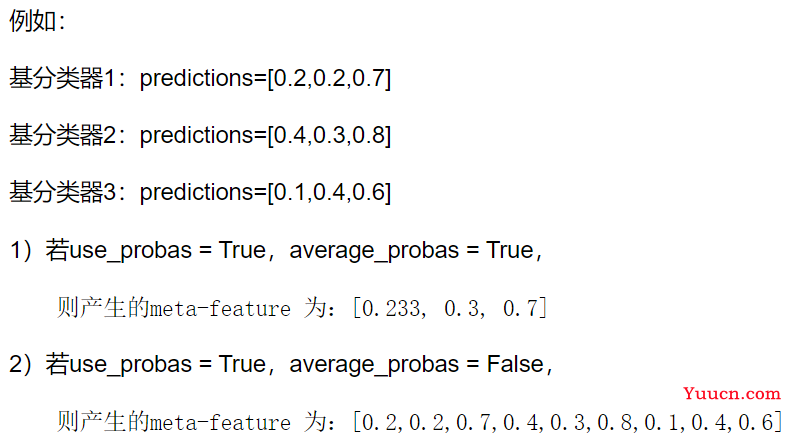The width and height of the screenshot is (793, 448).
Task: Click the word False in item 2
Action: 515,364
